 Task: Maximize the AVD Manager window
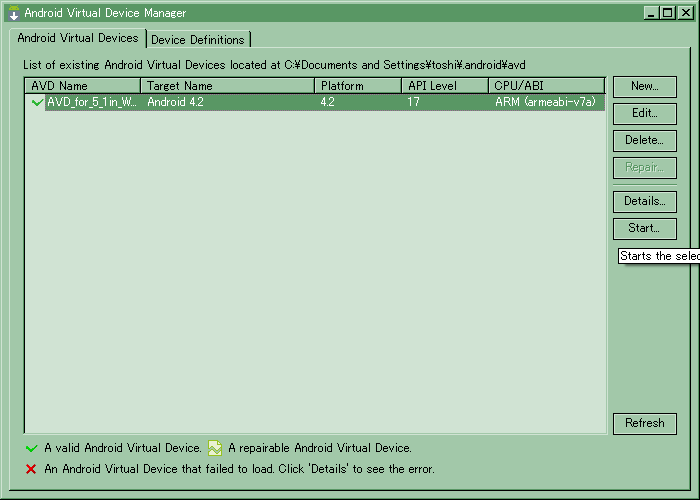pos(668,13)
